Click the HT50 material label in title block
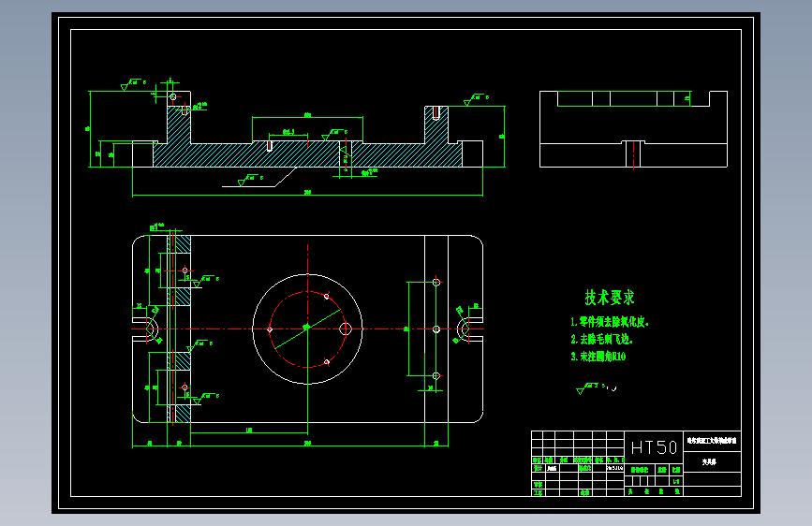 (654, 447)
